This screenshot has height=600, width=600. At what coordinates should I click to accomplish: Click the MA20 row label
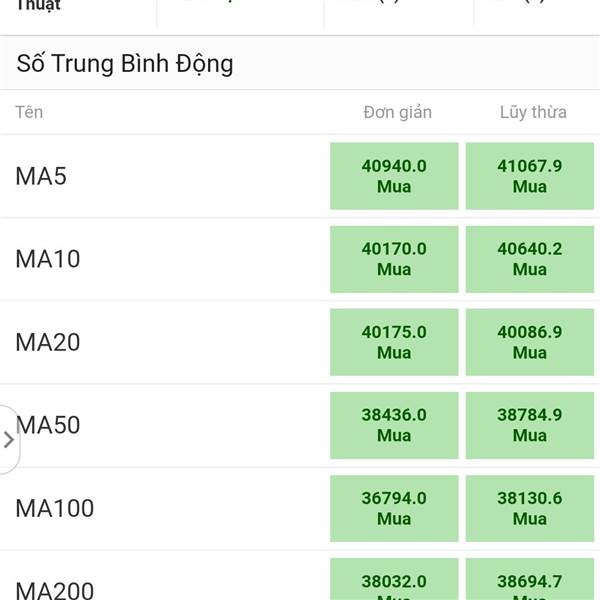[48, 342]
